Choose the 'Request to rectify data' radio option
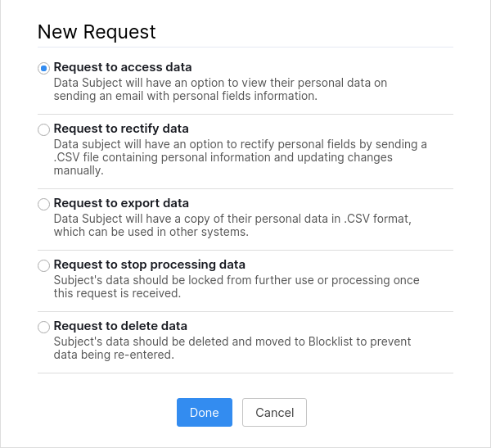Screen dimensions: 491x448 (x=43, y=129)
